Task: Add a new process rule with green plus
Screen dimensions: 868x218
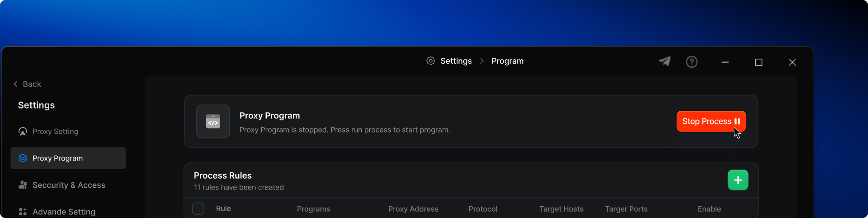Action: coord(738,180)
